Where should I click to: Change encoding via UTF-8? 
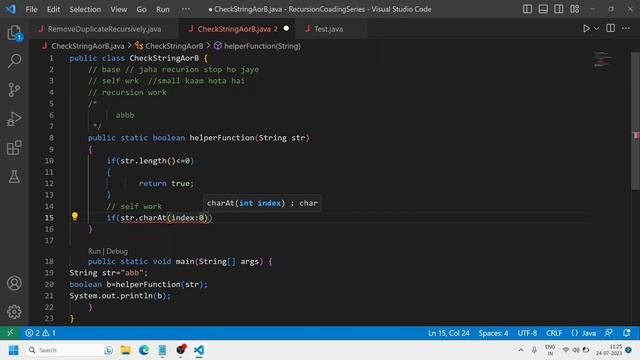(527, 333)
